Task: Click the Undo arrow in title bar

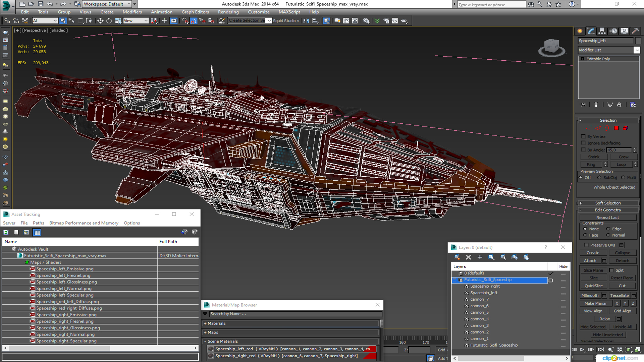Action: coord(50,4)
